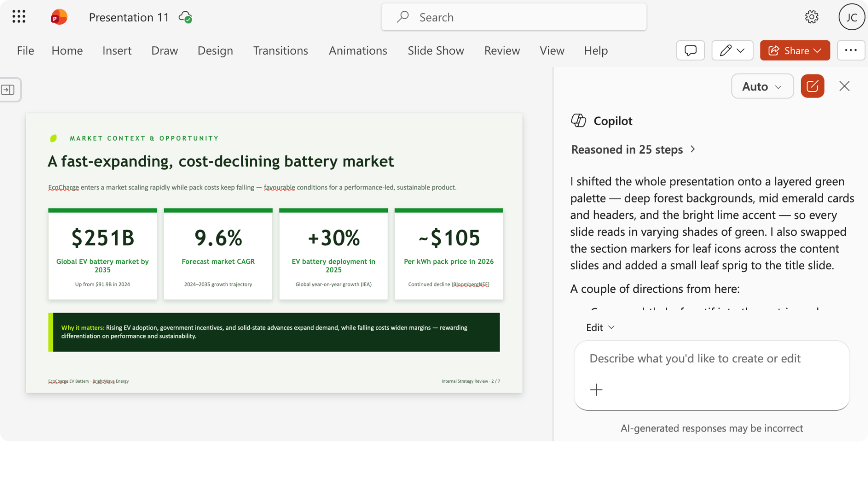Image resolution: width=868 pixels, height=488 pixels.
Task: Click 'Global EV battery market by 2035' label
Action: coord(103,266)
